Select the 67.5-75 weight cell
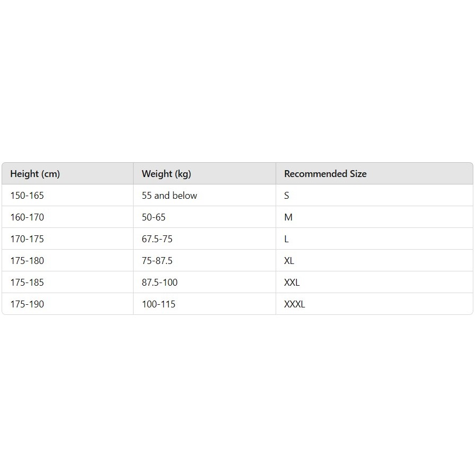 (x=205, y=239)
